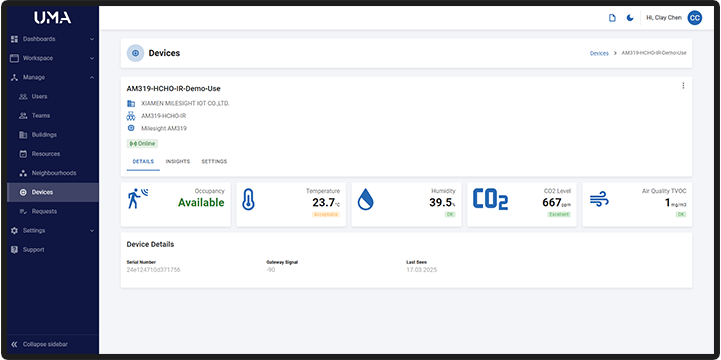Viewport: 721px width, 360px height.
Task: Click the thermometer temperature icon
Action: coord(248,200)
